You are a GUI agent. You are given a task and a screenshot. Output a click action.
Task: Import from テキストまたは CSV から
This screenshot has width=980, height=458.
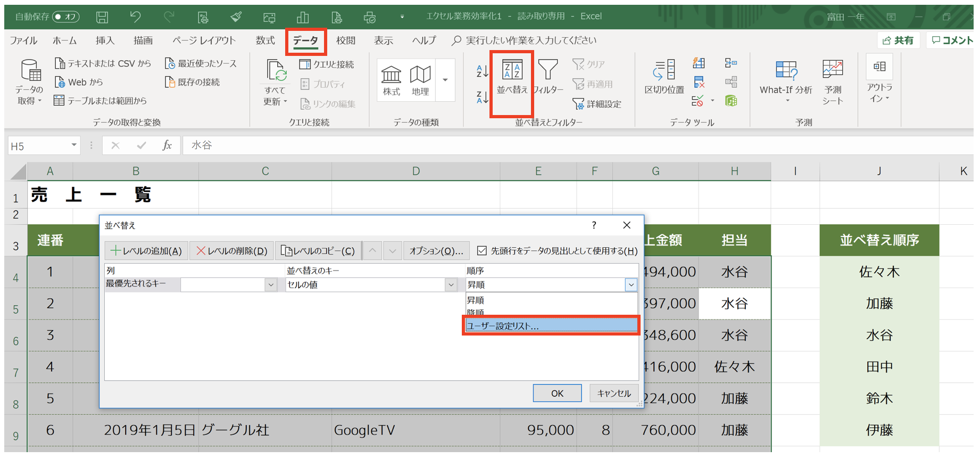pos(103,63)
